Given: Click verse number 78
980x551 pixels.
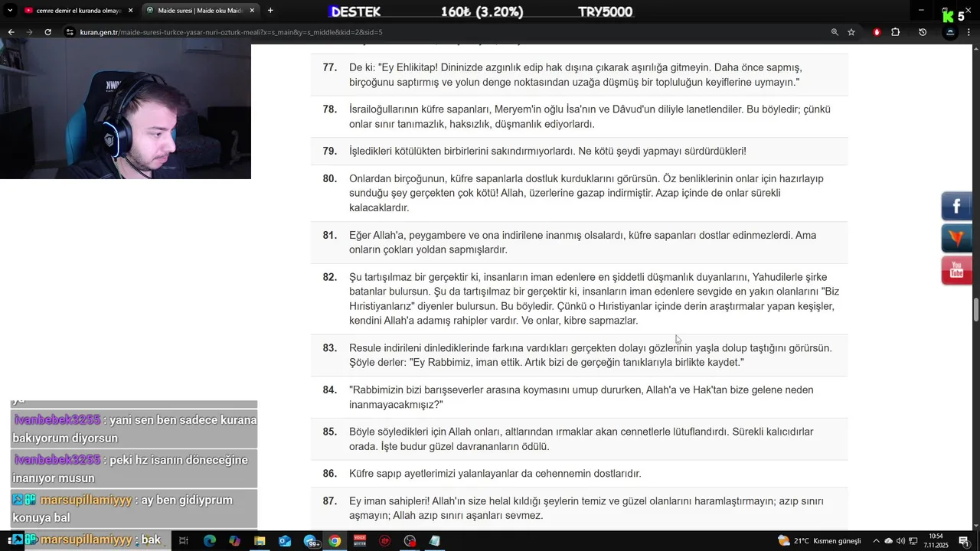Looking at the screenshot, I should 329,109.
